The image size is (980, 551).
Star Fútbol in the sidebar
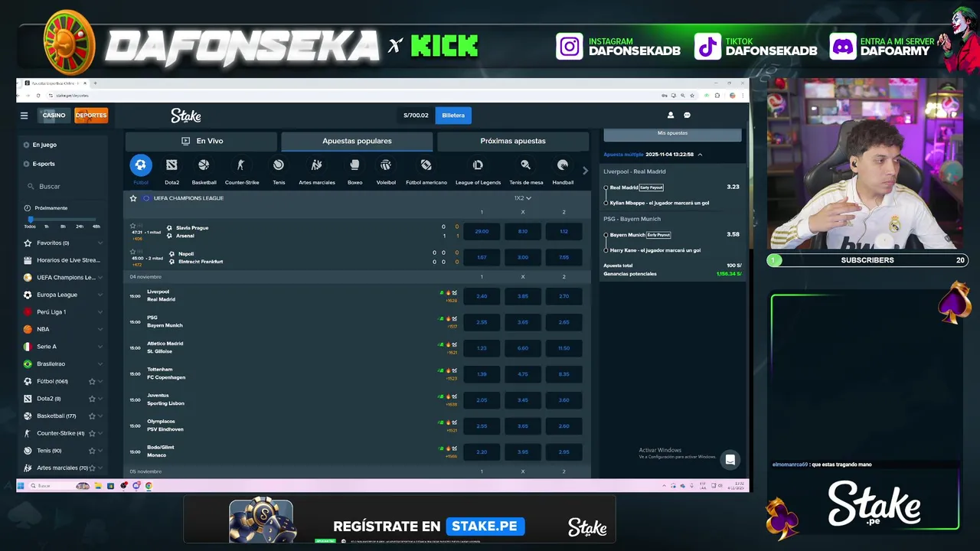click(x=92, y=381)
